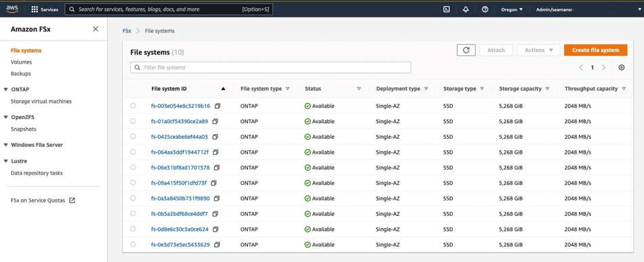Go to Volumes in the sidebar
The height and width of the screenshot is (262, 644).
tap(22, 62)
